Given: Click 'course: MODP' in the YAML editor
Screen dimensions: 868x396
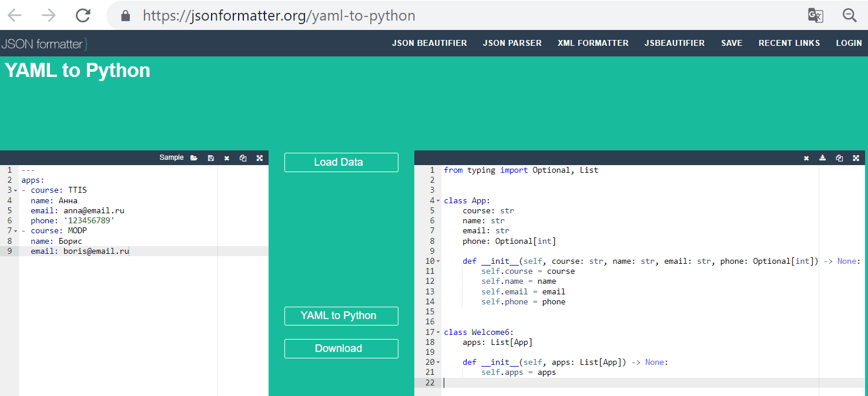Looking at the screenshot, I should click(59, 231).
